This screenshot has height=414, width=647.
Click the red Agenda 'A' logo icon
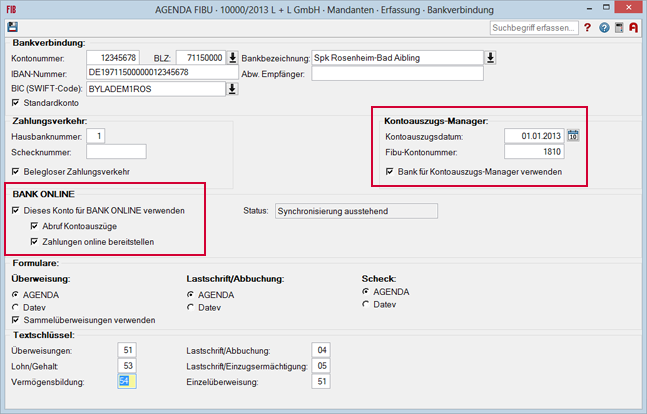[x=633, y=28]
